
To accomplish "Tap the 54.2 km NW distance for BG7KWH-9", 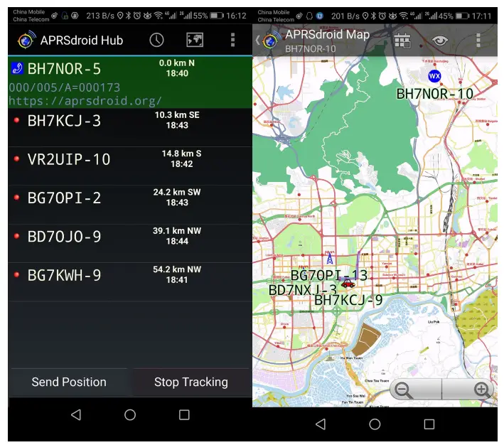I will click(x=177, y=269).
